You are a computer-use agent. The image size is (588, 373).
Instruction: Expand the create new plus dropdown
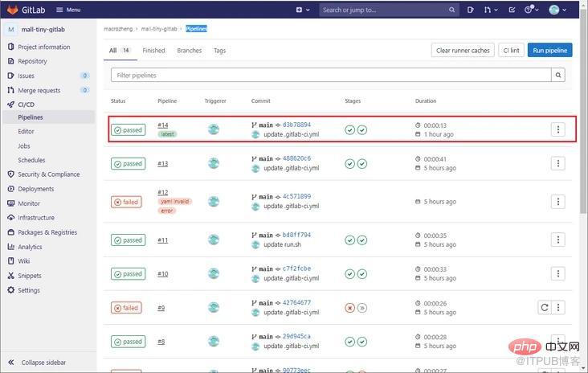pyautogui.click(x=303, y=10)
